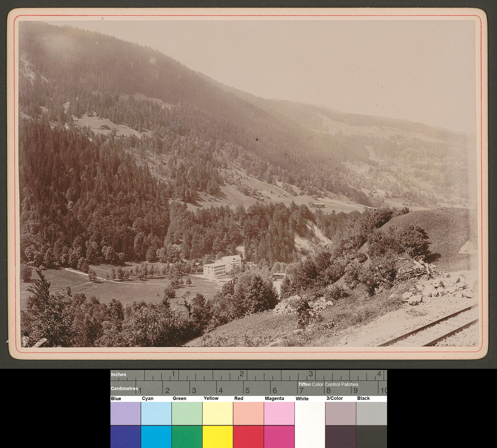Click the large white hotel building
Image resolution: width=497 pixels, height=448 pixels.
coord(222,266)
